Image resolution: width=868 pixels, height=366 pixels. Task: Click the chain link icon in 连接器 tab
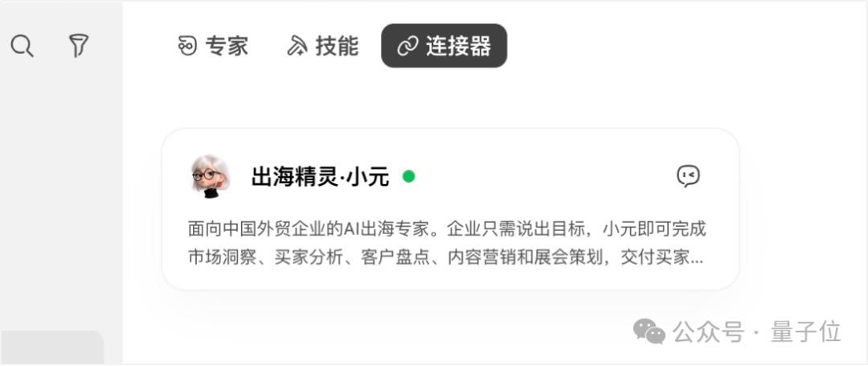pyautogui.click(x=407, y=47)
